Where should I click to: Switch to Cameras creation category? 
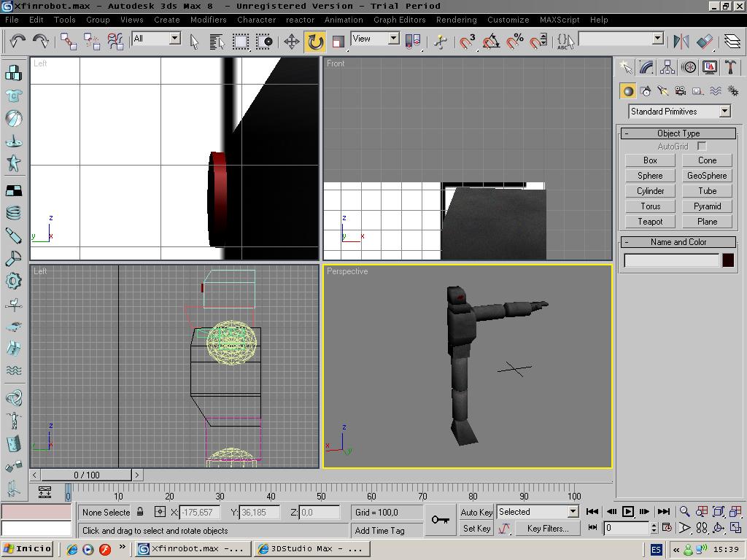(x=681, y=91)
